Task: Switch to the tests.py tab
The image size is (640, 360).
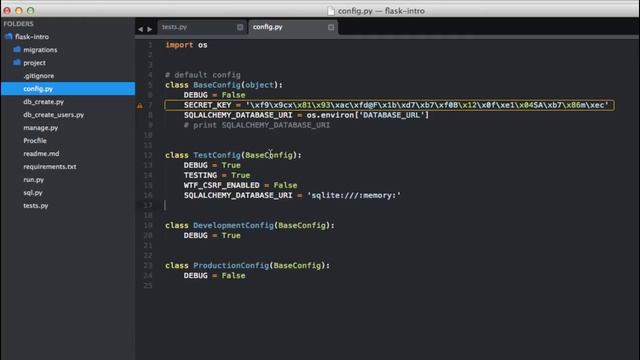Action: pos(174,27)
